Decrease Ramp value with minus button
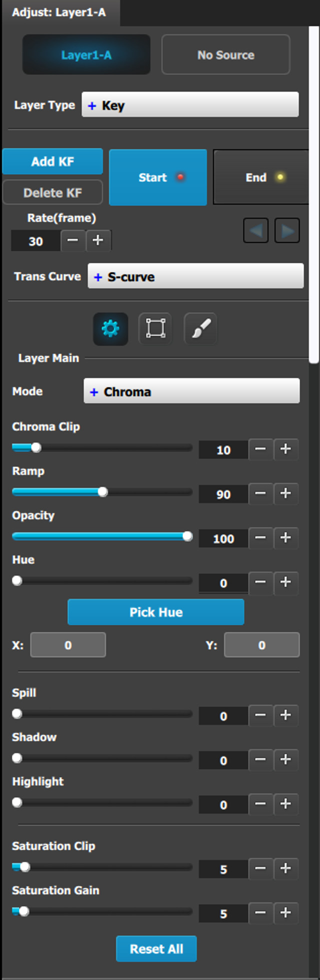Viewport: 320px width, 980px height. 260,493
